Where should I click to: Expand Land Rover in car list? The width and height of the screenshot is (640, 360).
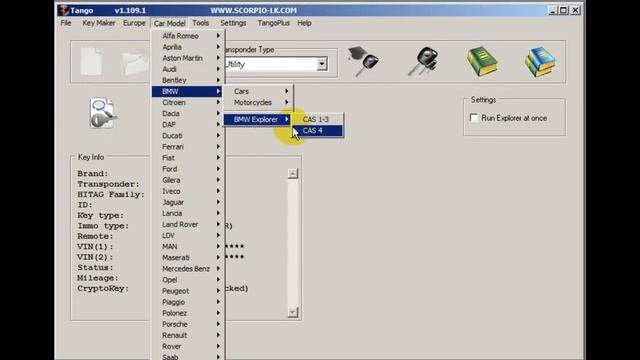(188, 224)
